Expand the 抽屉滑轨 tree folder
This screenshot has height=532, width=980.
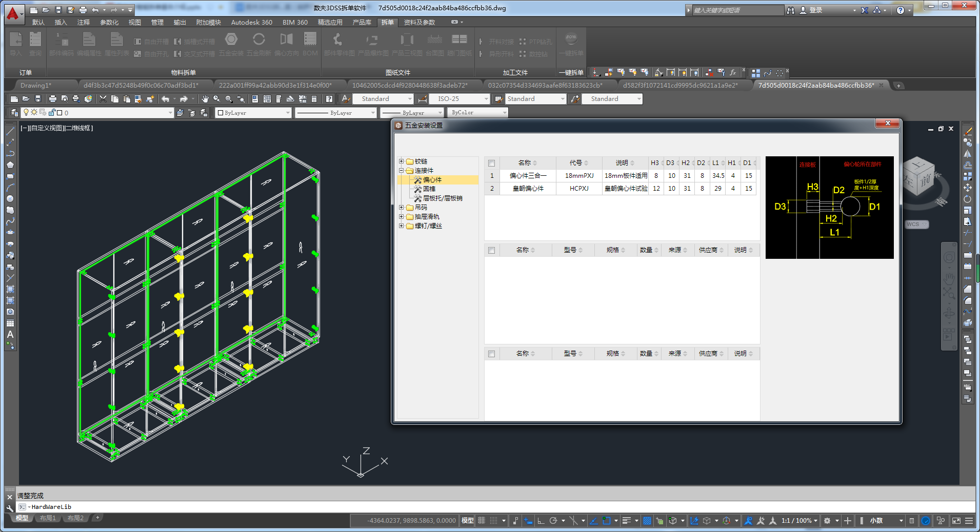(x=402, y=217)
